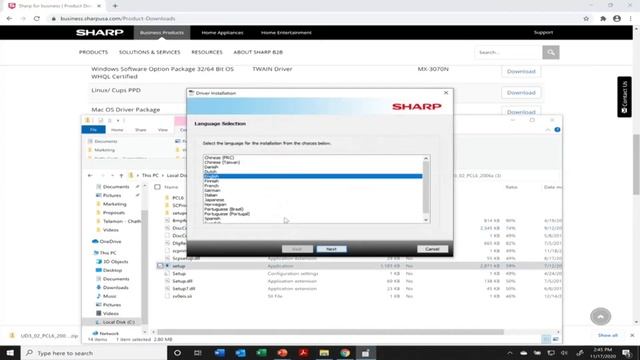
Task: Select the Setup7.dll file
Action: point(183,289)
